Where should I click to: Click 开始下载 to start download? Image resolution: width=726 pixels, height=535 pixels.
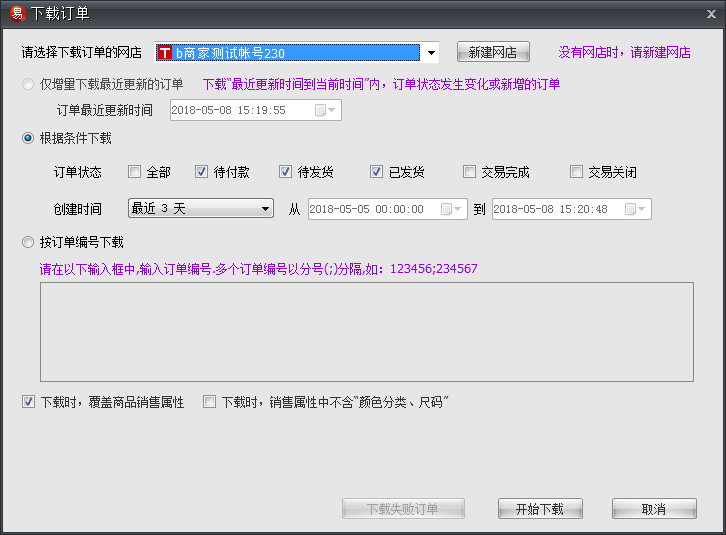tap(540, 509)
